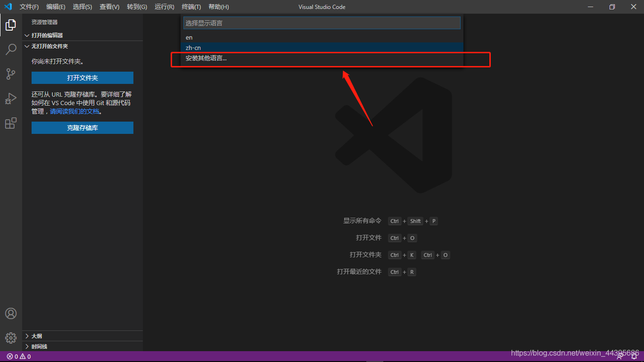Open the Source Control view icon
644x362 pixels.
click(11, 74)
